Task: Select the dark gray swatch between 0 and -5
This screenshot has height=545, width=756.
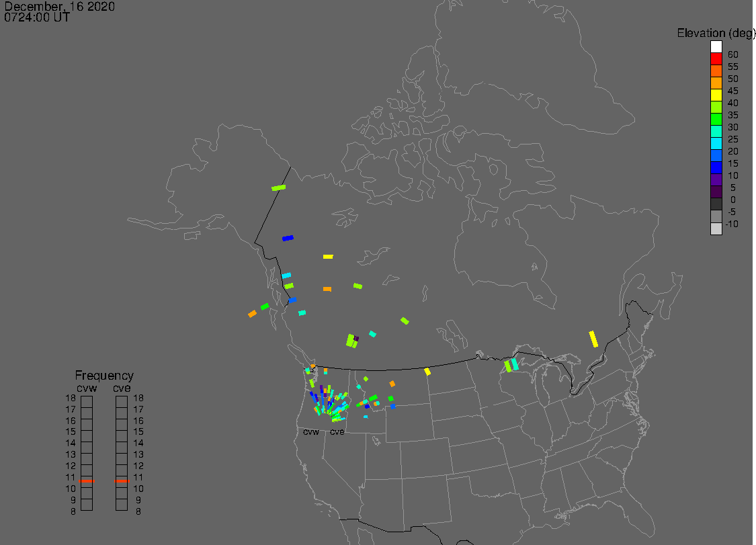Action: pos(716,204)
